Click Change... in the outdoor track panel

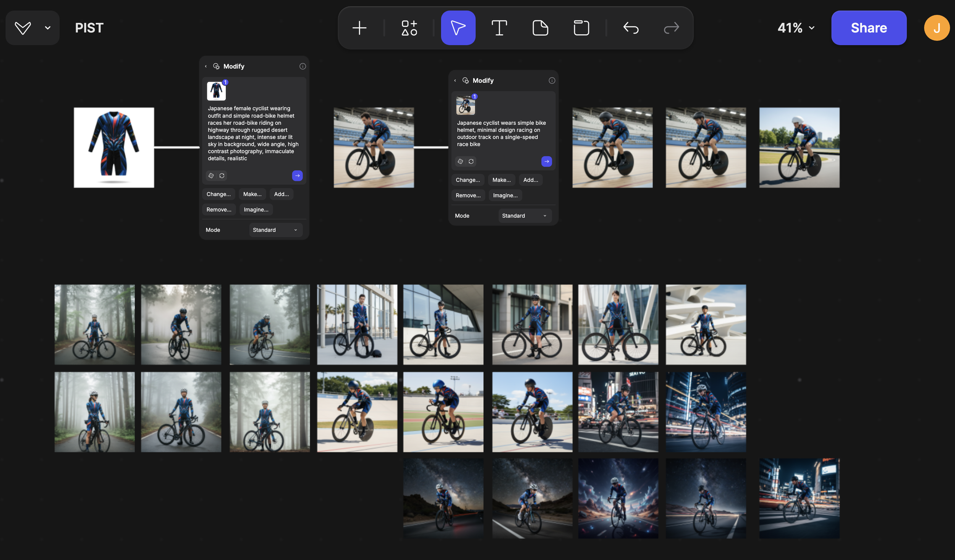468,180
